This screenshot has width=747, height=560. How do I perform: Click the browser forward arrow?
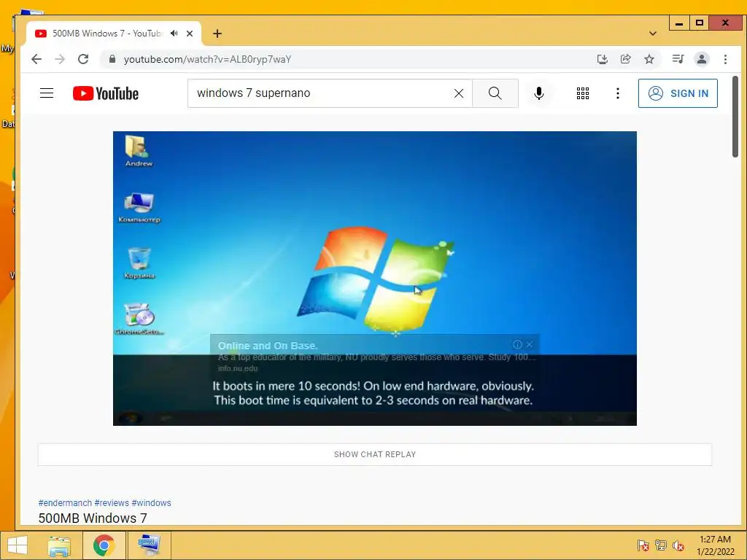(x=60, y=59)
